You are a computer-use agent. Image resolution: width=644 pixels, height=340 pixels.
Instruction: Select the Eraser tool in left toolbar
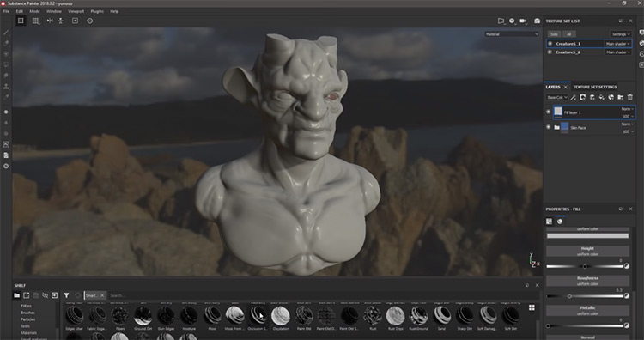(6, 43)
